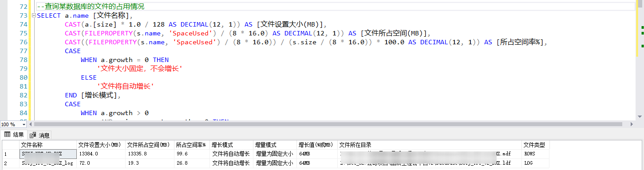
Task: Click the message icon on the 消息 tab
Action: (x=33, y=135)
